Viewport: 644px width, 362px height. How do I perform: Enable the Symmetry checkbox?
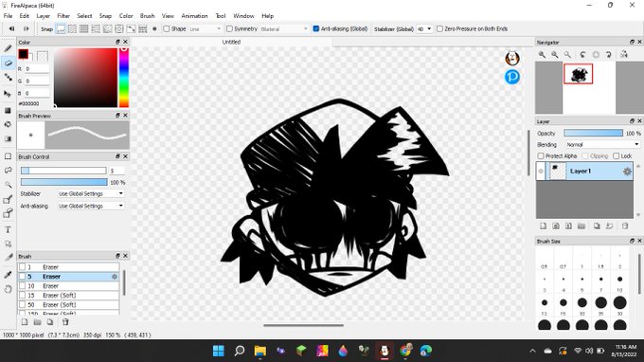pyautogui.click(x=229, y=28)
